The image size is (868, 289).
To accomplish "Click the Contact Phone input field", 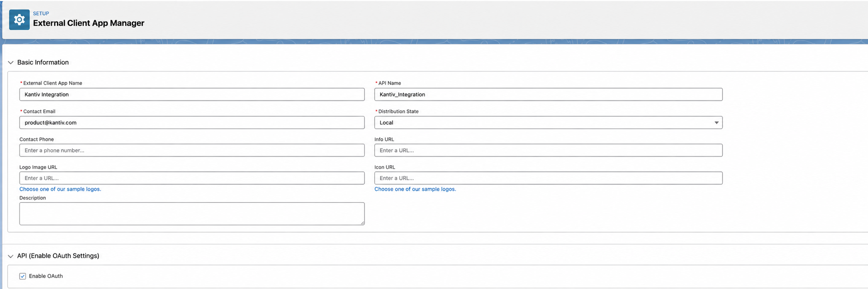I will coord(192,150).
